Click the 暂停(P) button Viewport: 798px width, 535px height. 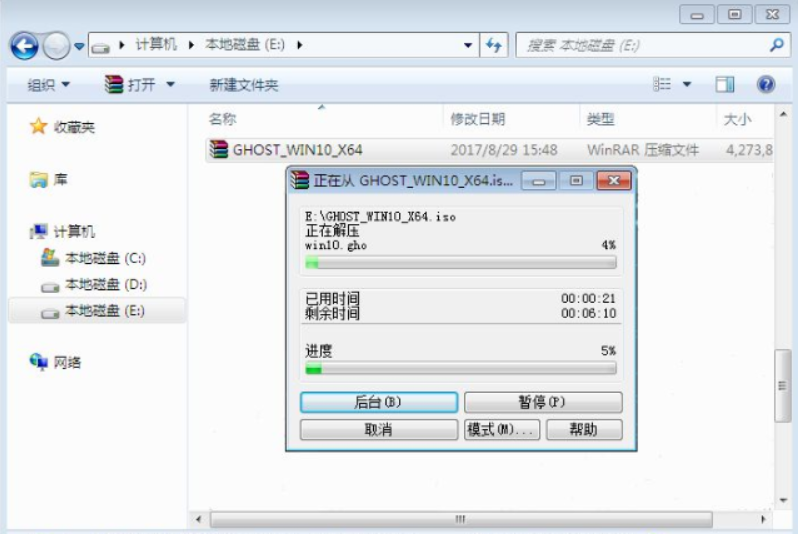543,402
